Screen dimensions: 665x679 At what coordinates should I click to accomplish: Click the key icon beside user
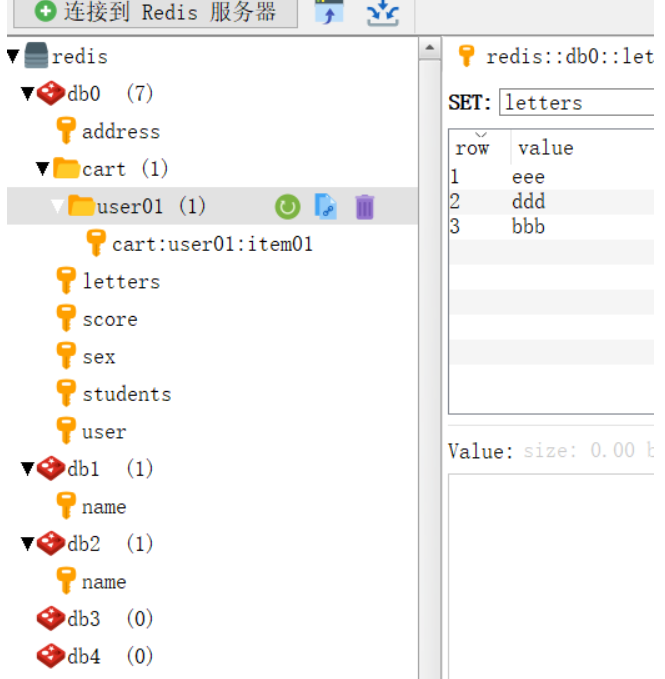[66, 431]
